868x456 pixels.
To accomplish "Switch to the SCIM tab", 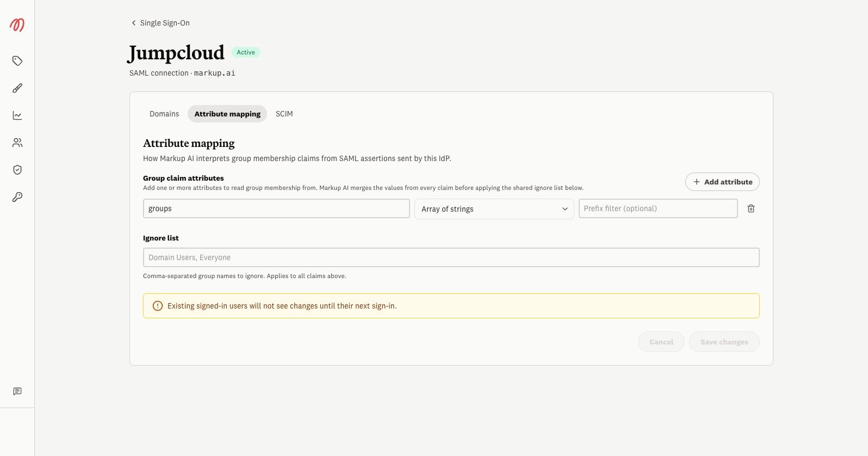I will tap(284, 114).
